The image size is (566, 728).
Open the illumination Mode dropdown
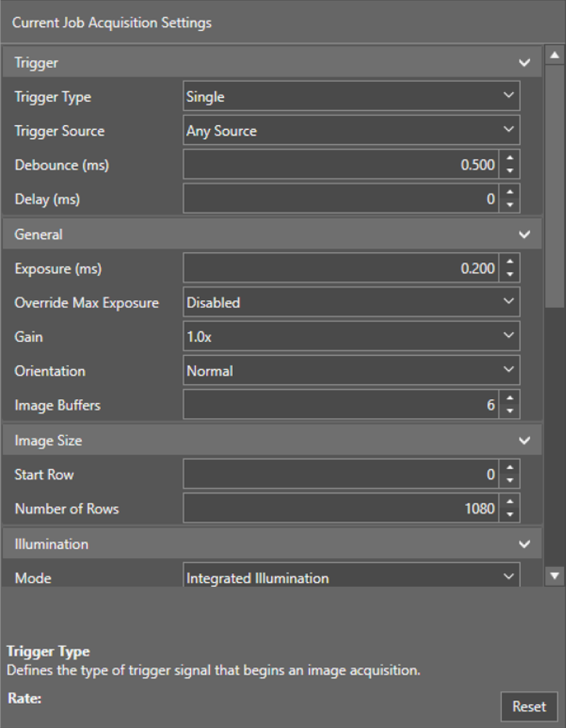(x=351, y=578)
